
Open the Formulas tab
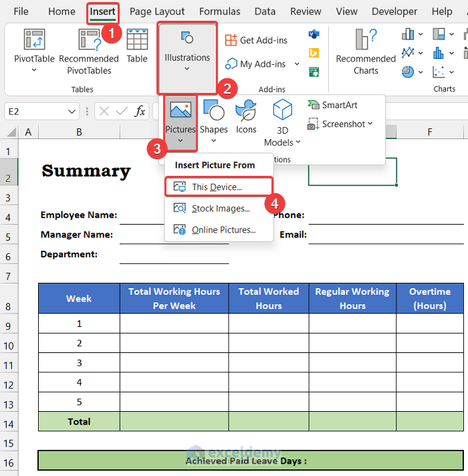pos(220,11)
